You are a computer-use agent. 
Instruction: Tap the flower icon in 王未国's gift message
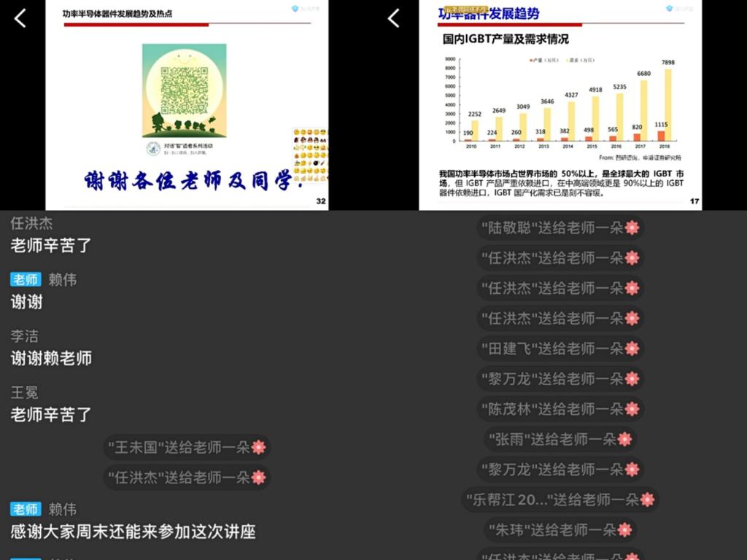(258, 447)
